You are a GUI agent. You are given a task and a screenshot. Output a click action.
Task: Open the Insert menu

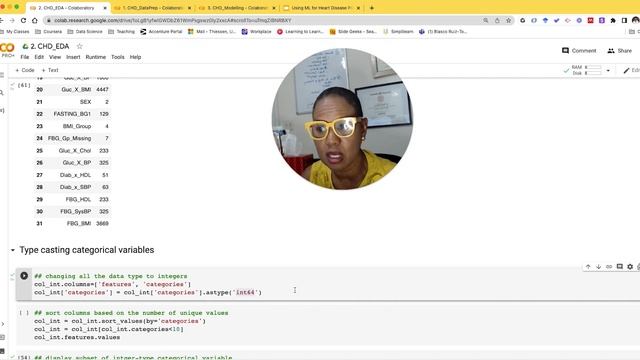(73, 57)
